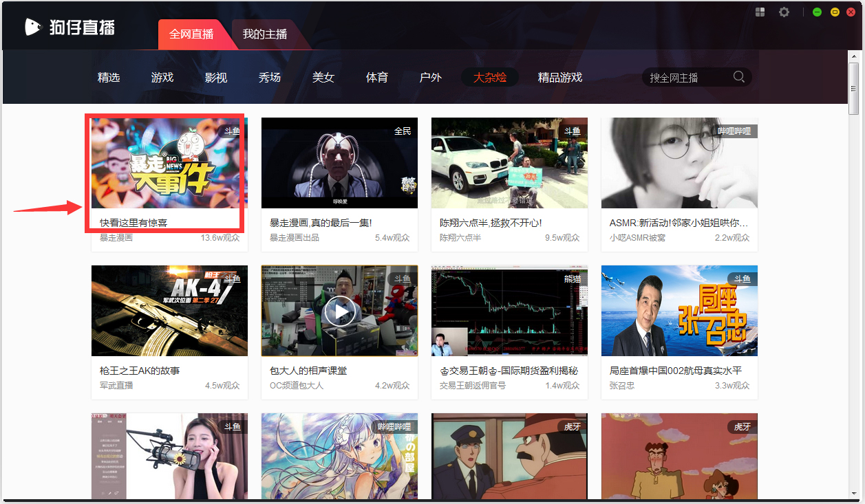The image size is (865, 504).
Task: Open settings gear icon
Action: coord(784,12)
